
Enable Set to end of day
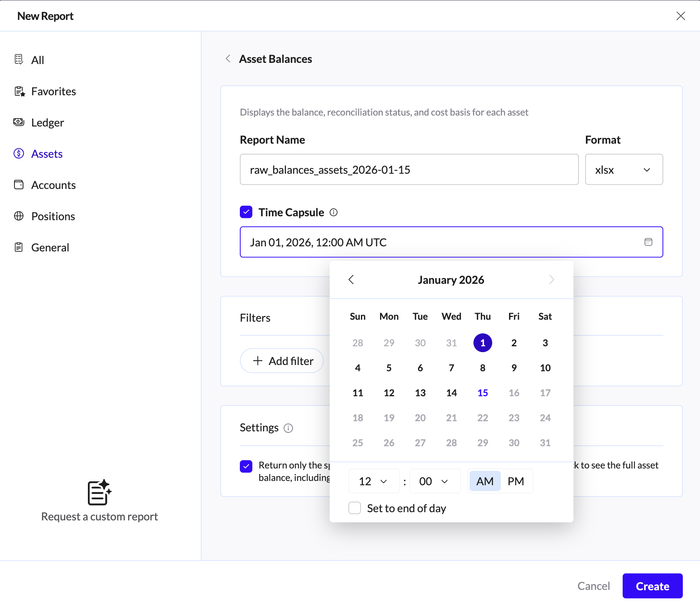click(x=355, y=508)
